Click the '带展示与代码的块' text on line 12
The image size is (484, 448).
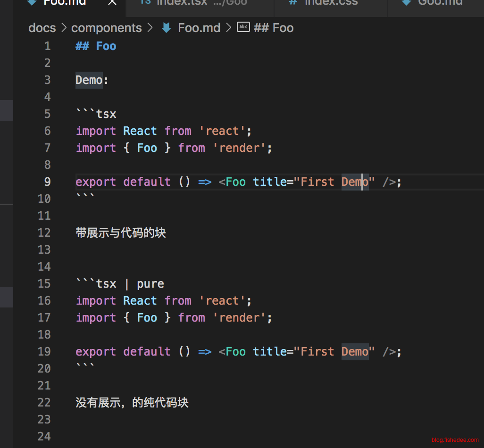[121, 233]
